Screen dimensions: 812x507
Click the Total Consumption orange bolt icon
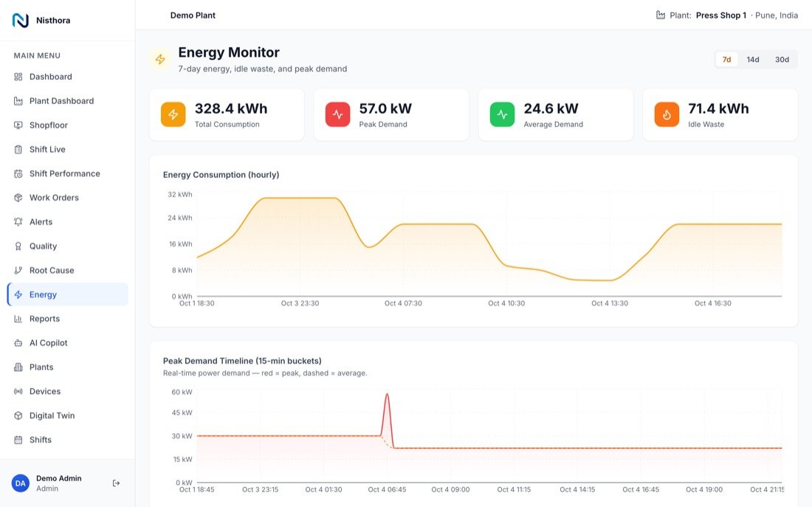[173, 114]
